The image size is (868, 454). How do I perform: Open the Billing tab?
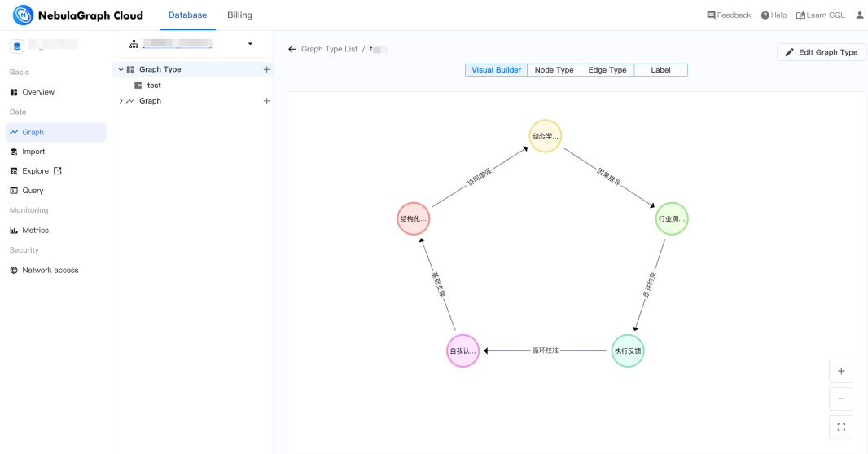pos(239,15)
